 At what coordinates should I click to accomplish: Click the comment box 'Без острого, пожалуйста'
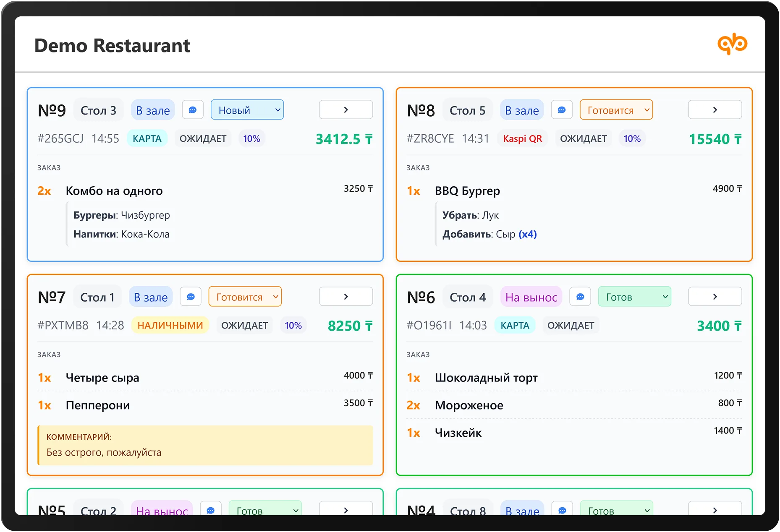(x=205, y=445)
